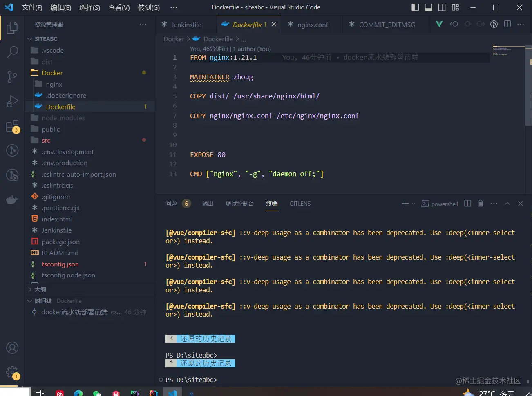The image size is (532, 396).
Task: Open Microsoft Edge from the taskbar
Action: (78, 393)
